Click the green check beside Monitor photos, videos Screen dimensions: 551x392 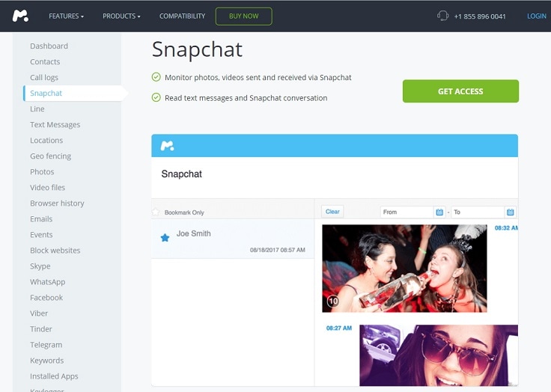click(x=156, y=77)
